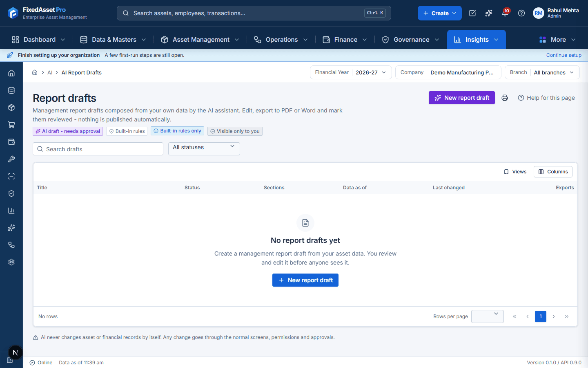Open the bar chart icon in left sidebar
Image resolution: width=588 pixels, height=368 pixels.
pos(11,211)
